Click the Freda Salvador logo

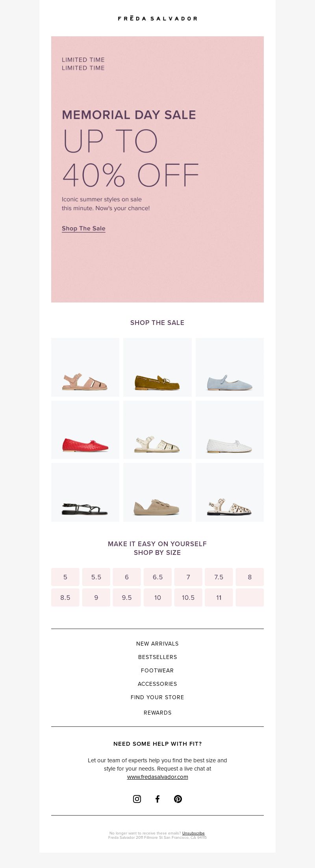[x=157, y=18]
